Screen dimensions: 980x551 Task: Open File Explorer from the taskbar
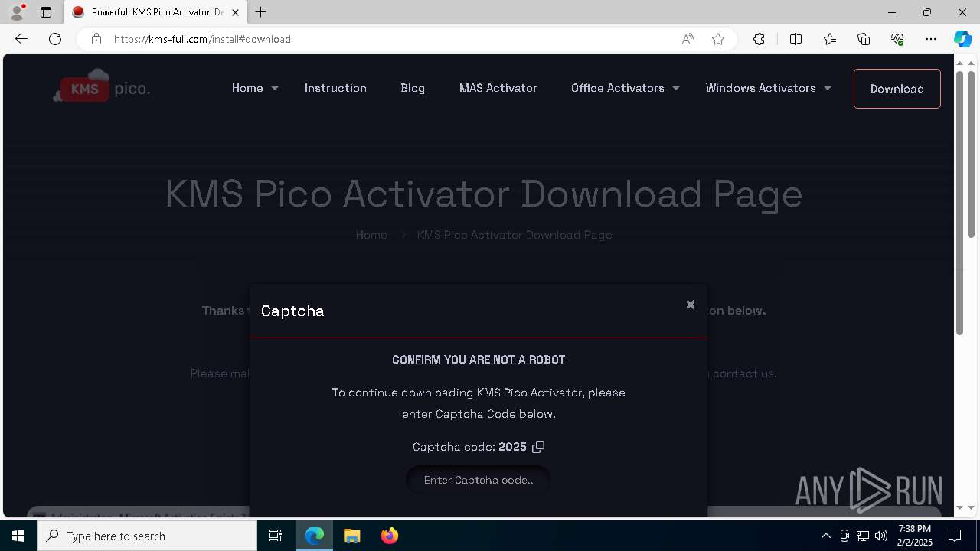point(352,536)
